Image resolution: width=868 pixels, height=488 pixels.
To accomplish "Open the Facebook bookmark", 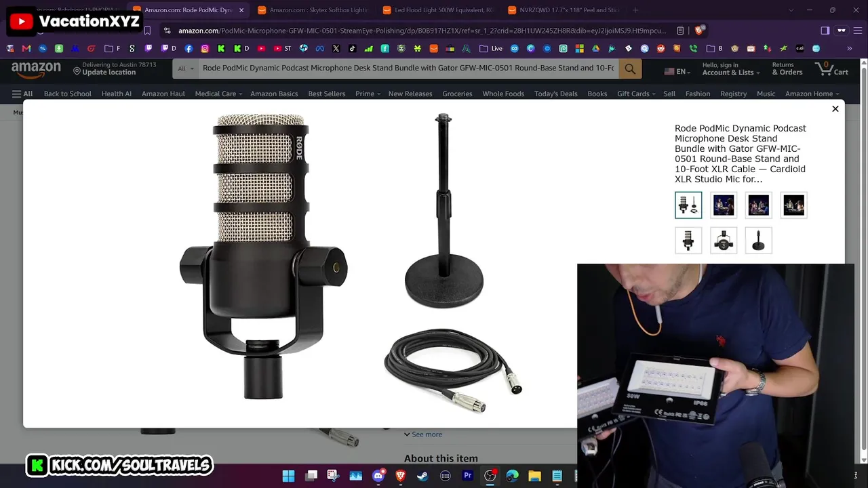I will [189, 49].
